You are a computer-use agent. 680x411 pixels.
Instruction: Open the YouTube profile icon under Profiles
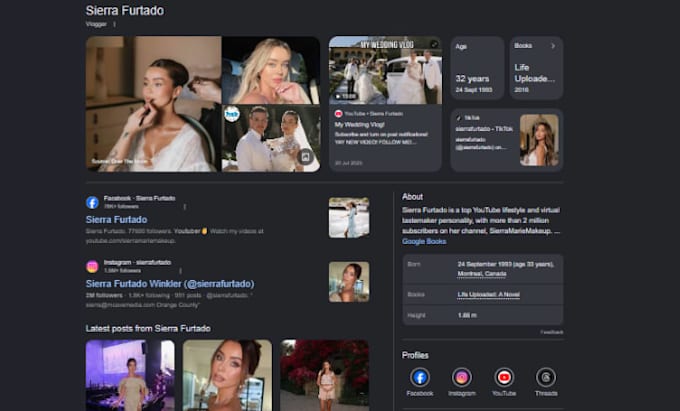click(504, 377)
